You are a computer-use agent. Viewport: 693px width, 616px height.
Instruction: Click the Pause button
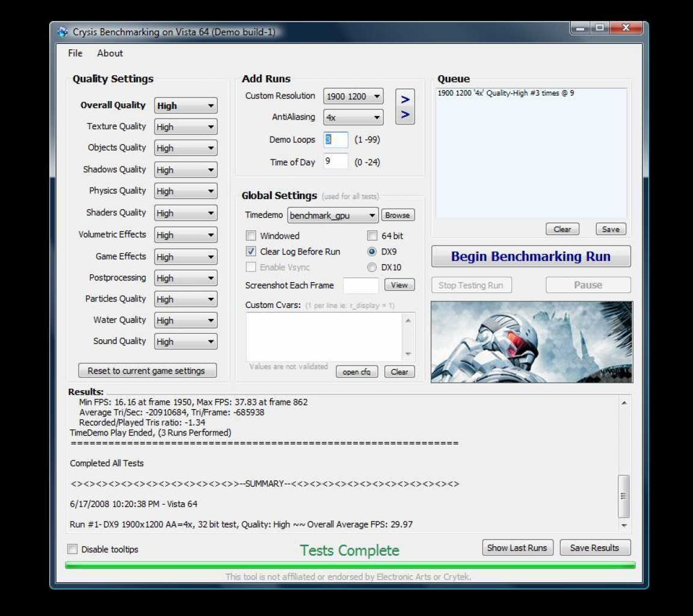point(588,285)
